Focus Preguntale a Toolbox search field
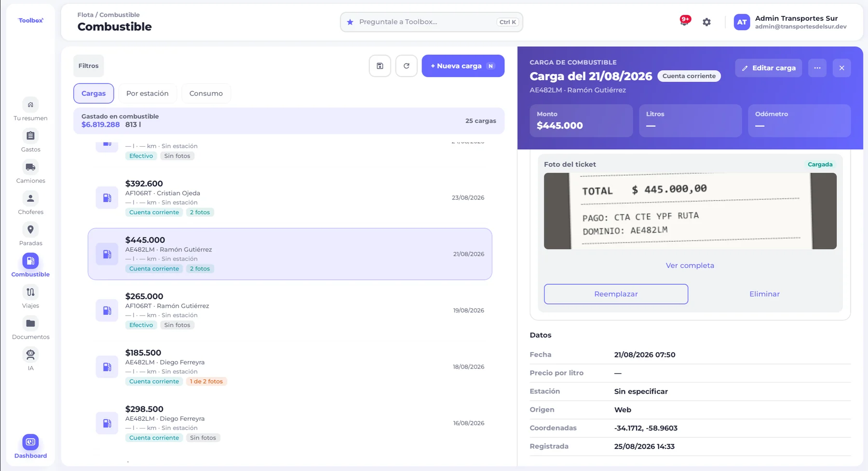Viewport: 868px width, 471px height. [x=431, y=22]
